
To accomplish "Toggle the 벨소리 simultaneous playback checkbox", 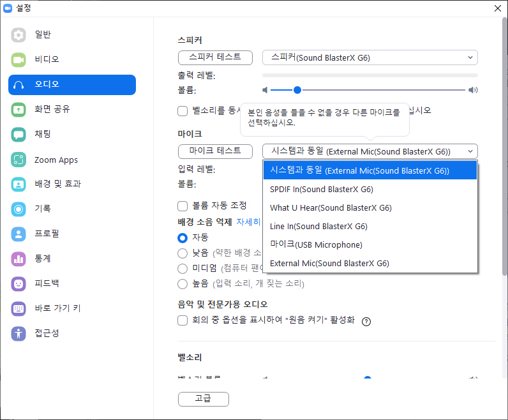I will tap(183, 111).
